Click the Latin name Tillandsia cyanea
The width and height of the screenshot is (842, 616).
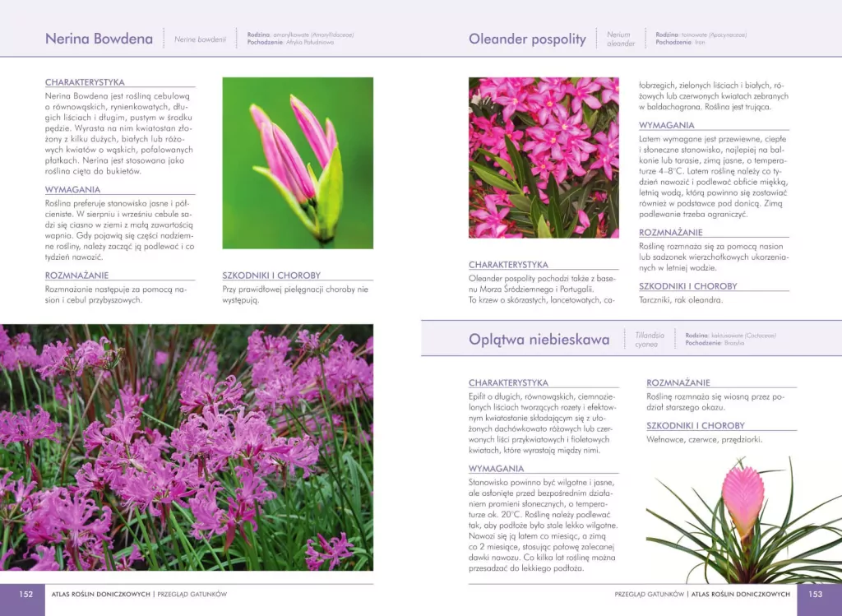point(649,340)
